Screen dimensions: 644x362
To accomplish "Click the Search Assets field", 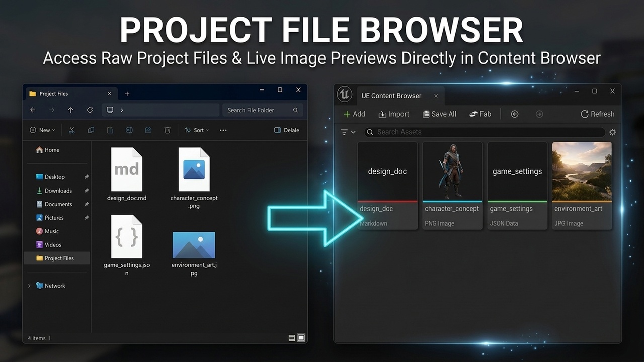I will tap(485, 132).
